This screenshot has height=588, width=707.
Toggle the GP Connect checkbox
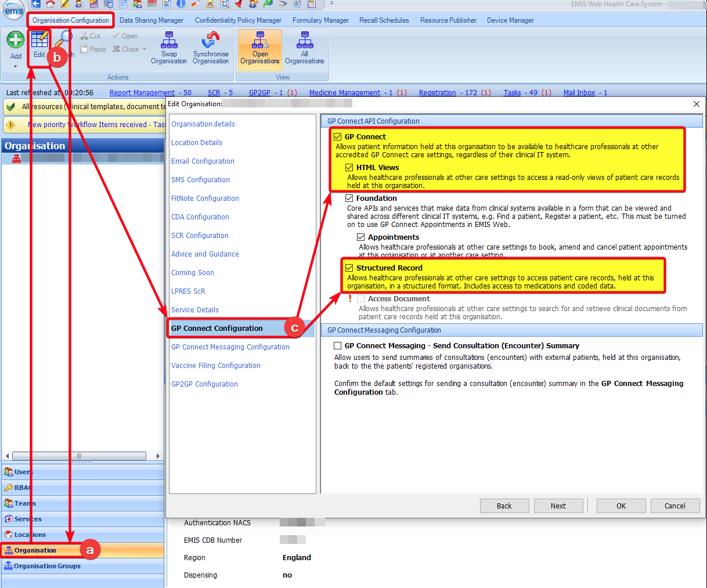[x=337, y=137]
